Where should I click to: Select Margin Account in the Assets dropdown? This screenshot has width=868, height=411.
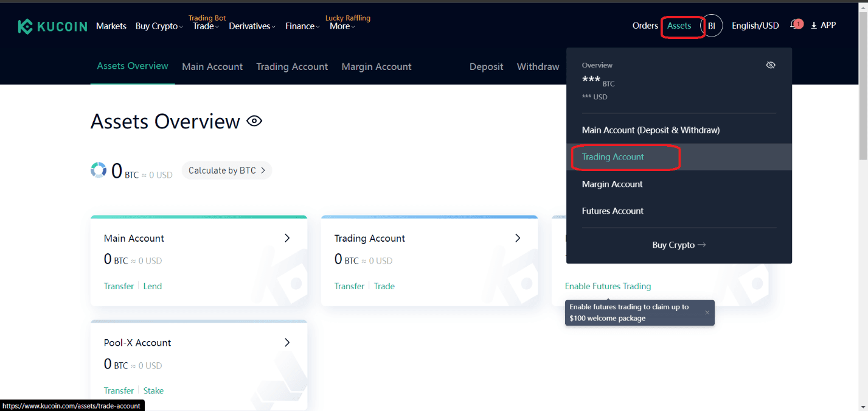[x=679, y=184]
